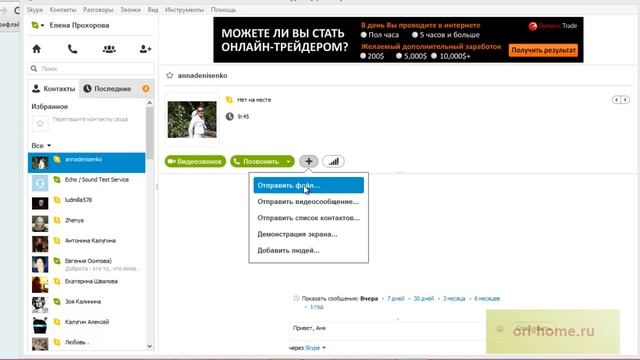The width and height of the screenshot is (640, 360).
Task: Click Елена Прохорова profile name
Action: click(x=79, y=25)
